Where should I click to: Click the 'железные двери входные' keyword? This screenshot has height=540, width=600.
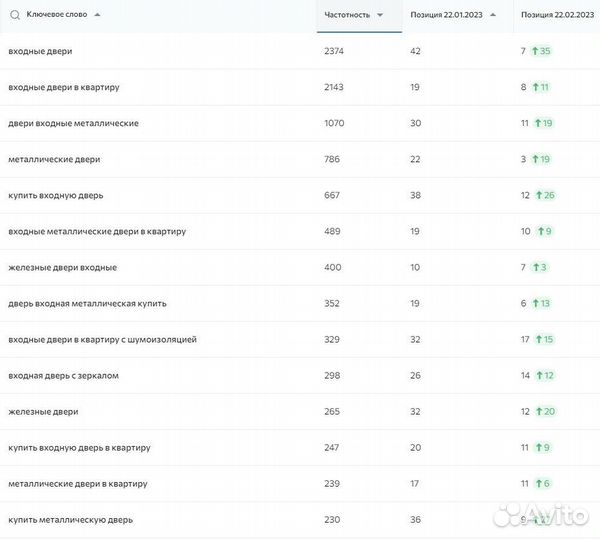(62, 267)
